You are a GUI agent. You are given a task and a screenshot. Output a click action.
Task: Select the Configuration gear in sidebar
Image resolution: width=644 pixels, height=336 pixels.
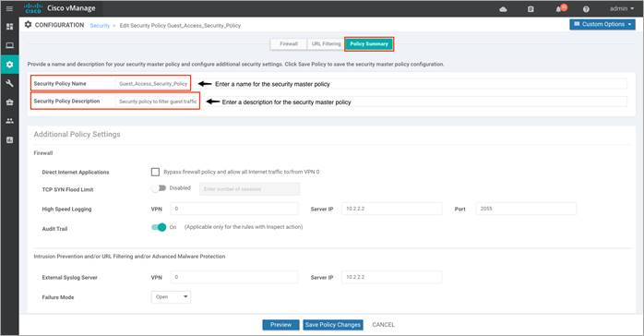tap(9, 65)
